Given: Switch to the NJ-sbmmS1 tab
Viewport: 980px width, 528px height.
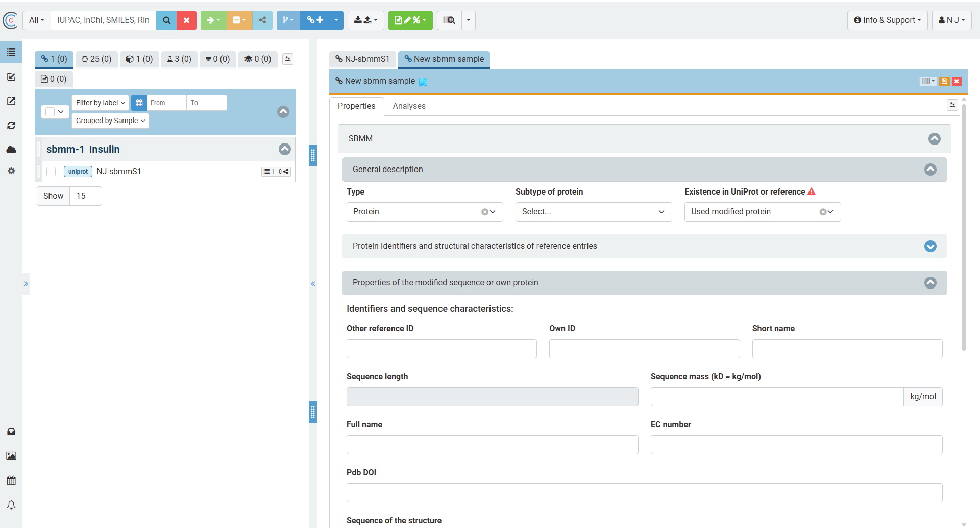Looking at the screenshot, I should (x=362, y=59).
